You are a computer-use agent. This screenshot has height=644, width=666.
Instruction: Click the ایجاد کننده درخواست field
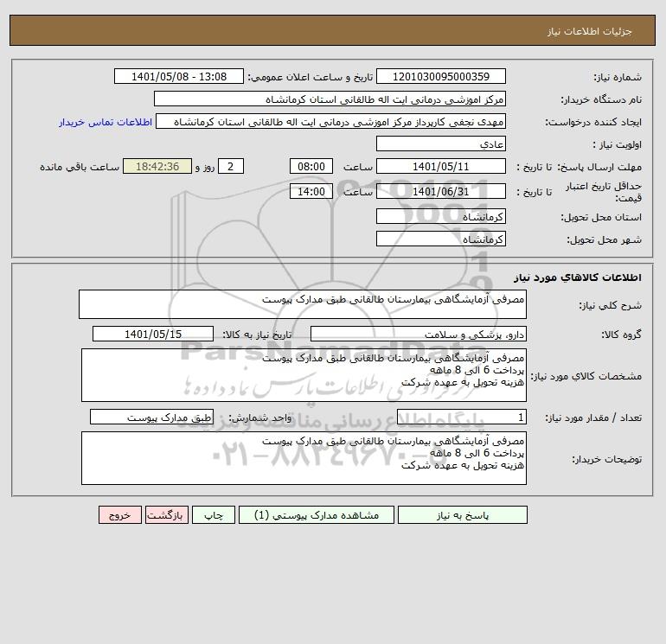(331, 121)
